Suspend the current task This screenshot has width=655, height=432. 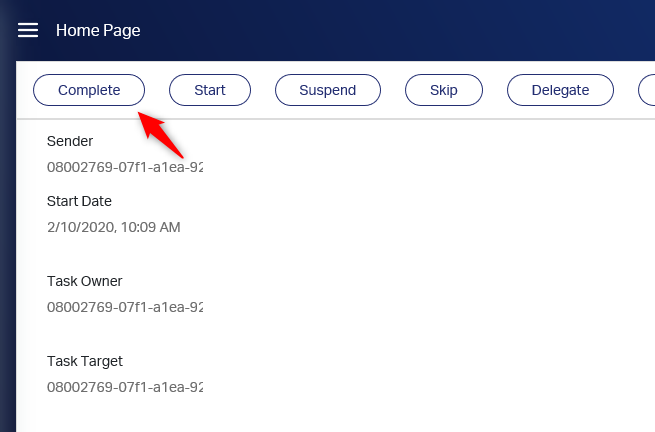328,90
